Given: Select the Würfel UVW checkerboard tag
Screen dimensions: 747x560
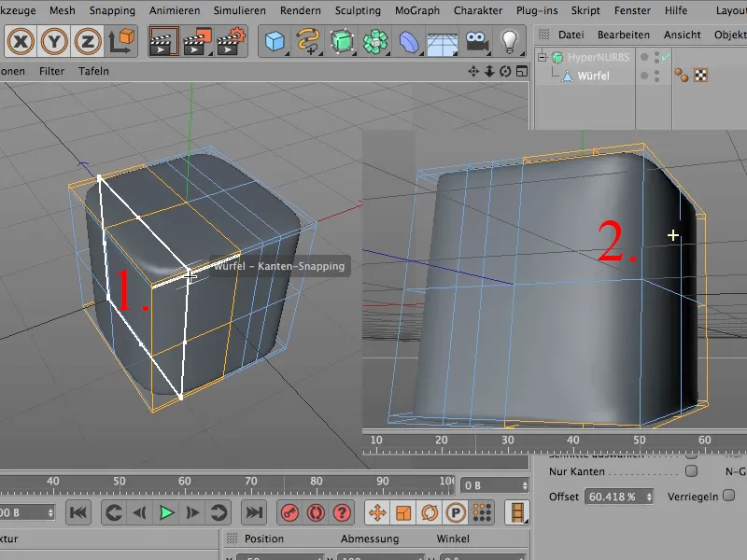Looking at the screenshot, I should [x=701, y=76].
